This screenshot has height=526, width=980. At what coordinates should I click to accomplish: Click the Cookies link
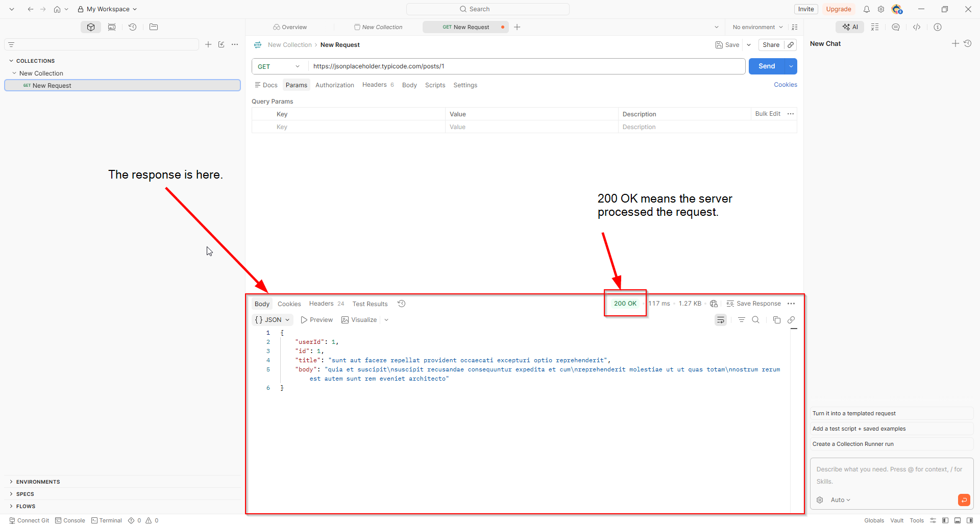coord(786,85)
